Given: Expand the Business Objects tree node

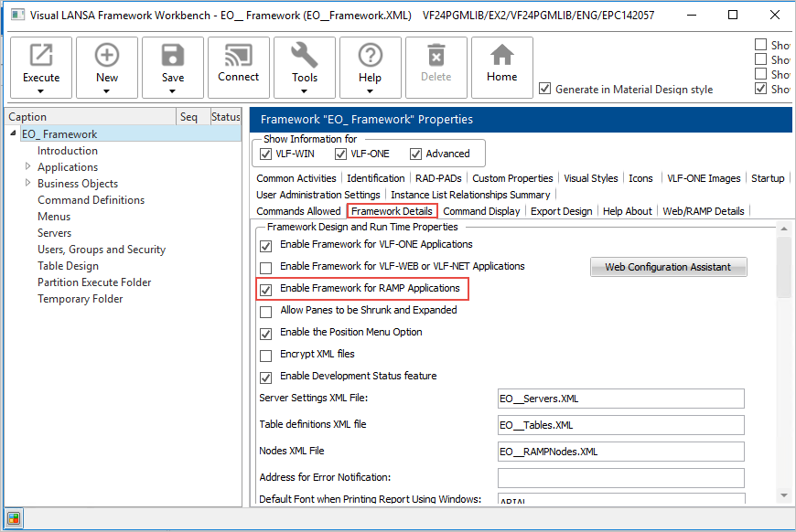Looking at the screenshot, I should tap(28, 184).
